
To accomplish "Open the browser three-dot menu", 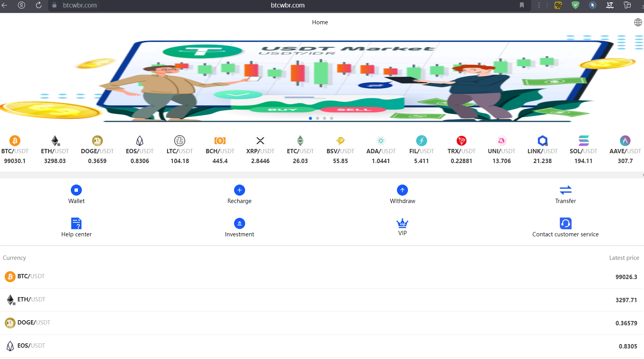I will (539, 5).
